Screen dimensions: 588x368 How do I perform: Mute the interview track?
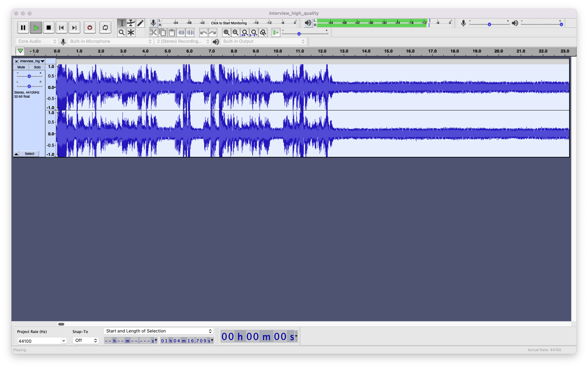point(21,67)
